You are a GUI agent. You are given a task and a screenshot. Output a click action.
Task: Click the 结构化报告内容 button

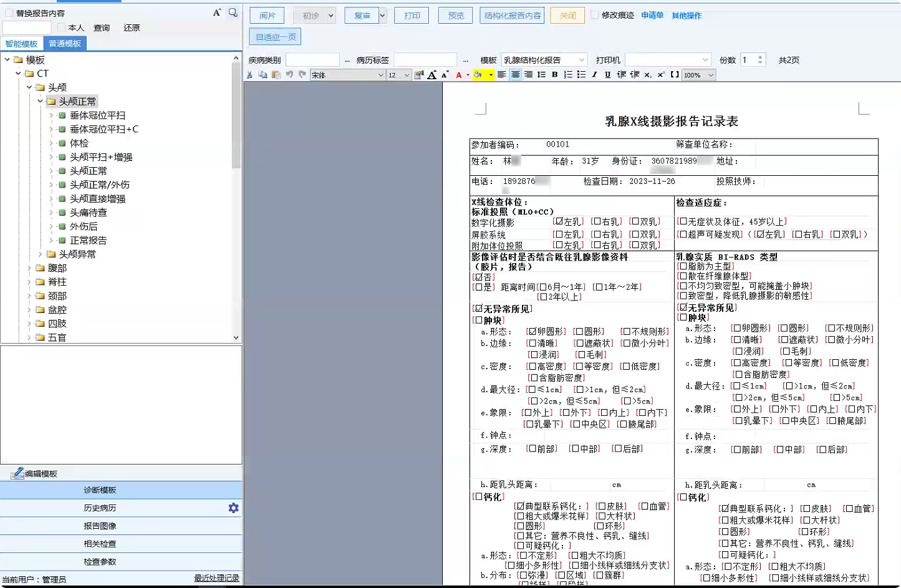pyautogui.click(x=512, y=16)
